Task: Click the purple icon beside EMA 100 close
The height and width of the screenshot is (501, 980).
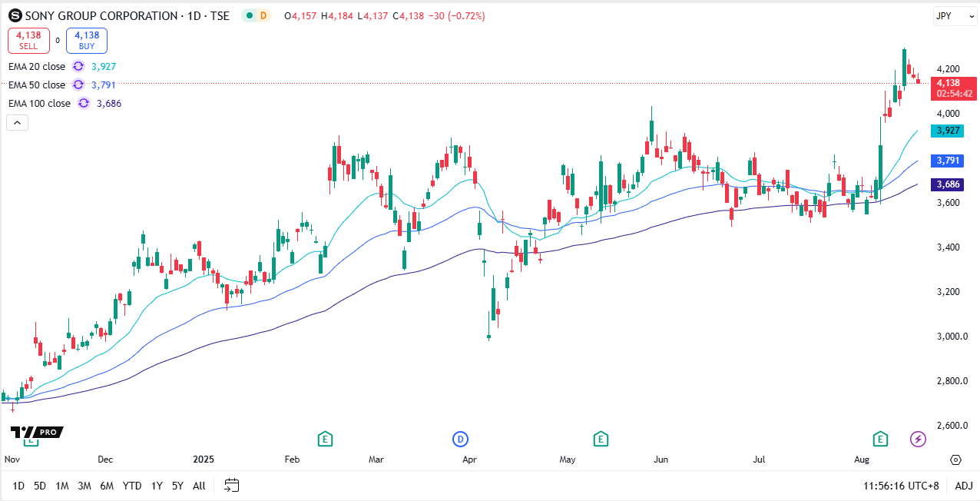Action: (84, 104)
